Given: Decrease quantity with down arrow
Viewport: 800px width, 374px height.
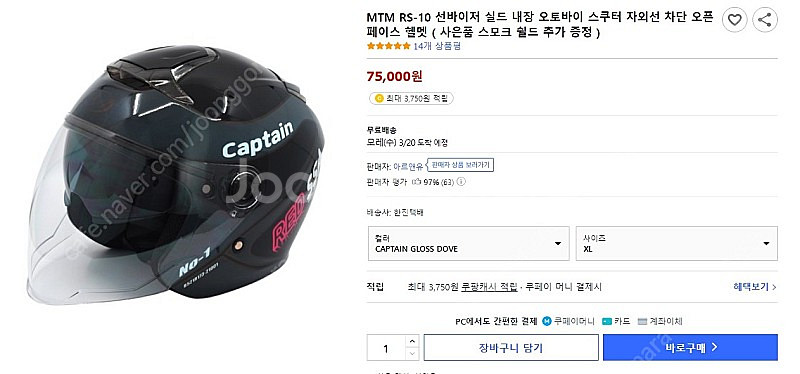Looking at the screenshot, I should (x=413, y=354).
